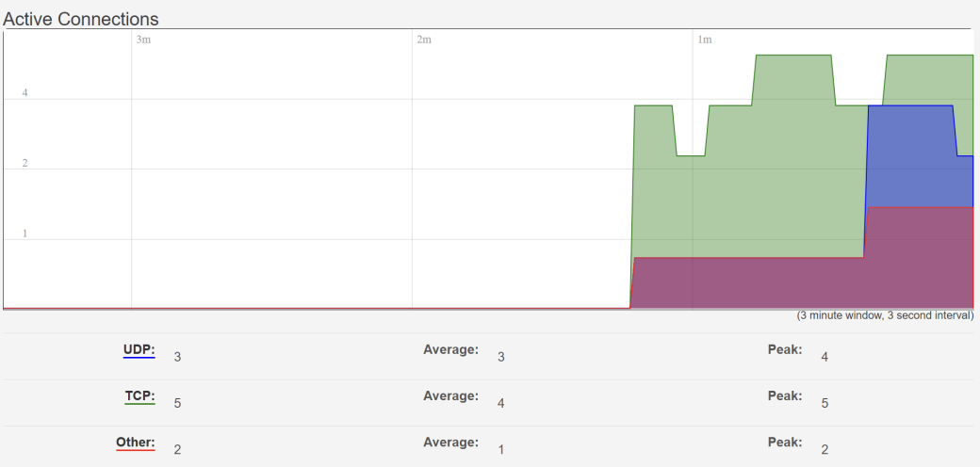Click the Other average value 1
The image size is (980, 467).
500,449
